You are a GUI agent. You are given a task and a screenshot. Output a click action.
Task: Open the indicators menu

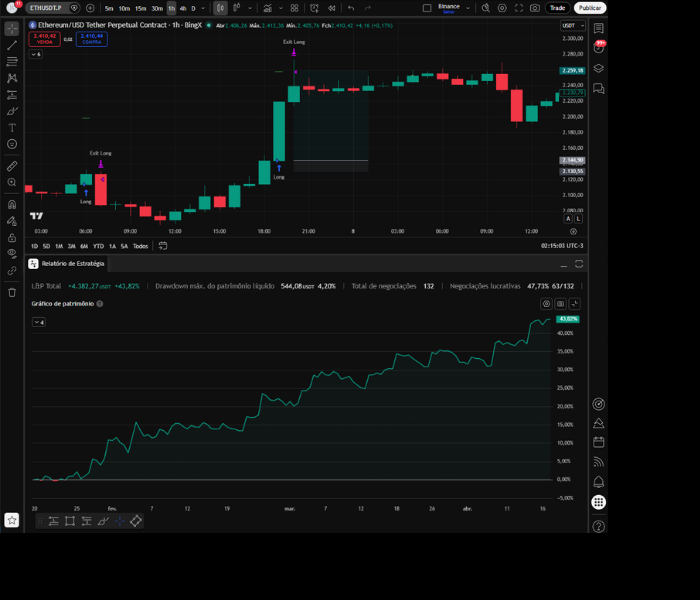267,8
